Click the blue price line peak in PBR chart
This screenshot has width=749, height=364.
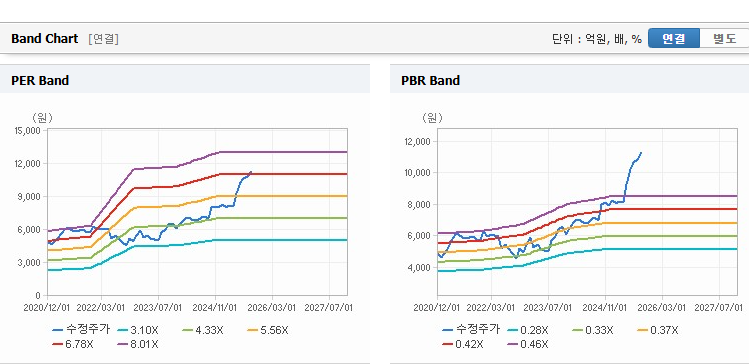click(641, 153)
